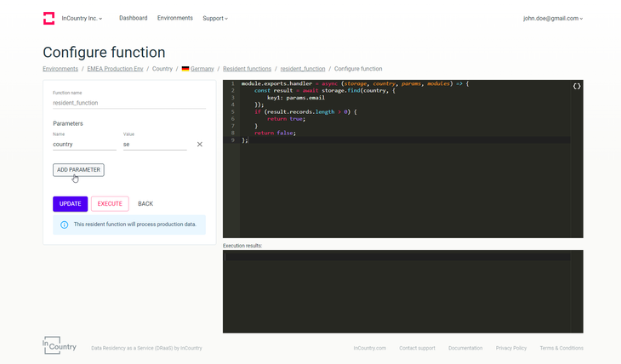Click the EXECUTE button
This screenshot has width=621, height=364.
pos(110,204)
